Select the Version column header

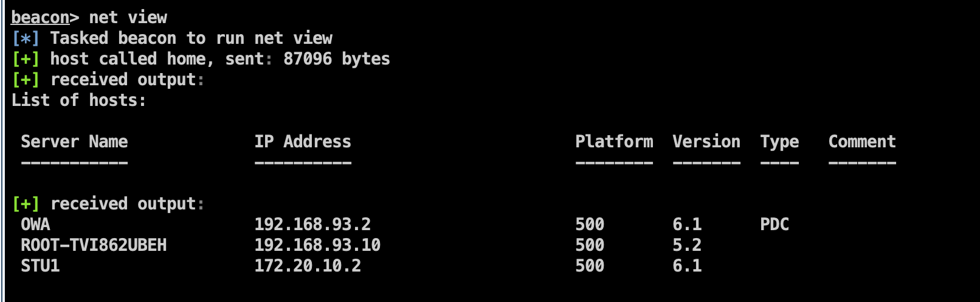[x=706, y=142]
